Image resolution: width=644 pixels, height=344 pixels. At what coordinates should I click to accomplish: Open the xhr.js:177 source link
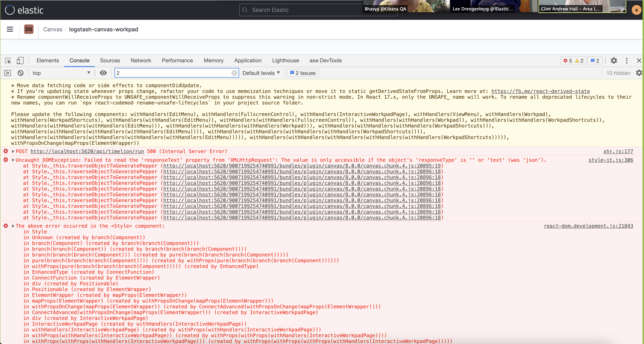tap(618, 151)
